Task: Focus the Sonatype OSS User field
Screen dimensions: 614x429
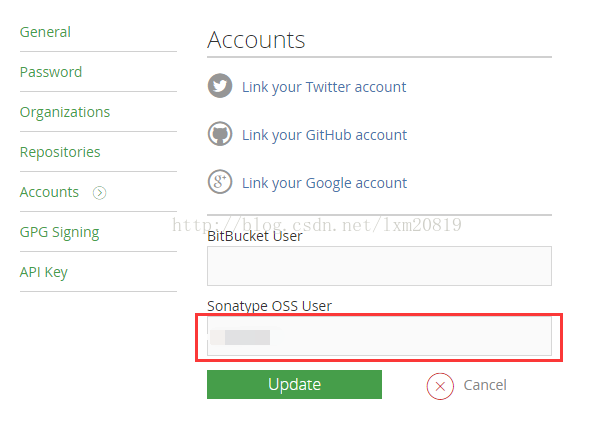Action: (379, 336)
